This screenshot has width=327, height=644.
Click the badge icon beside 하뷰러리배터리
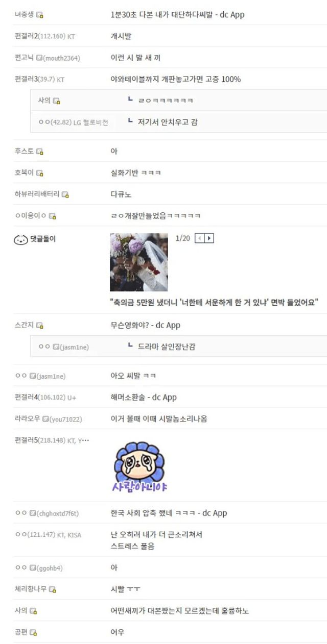coord(65,194)
